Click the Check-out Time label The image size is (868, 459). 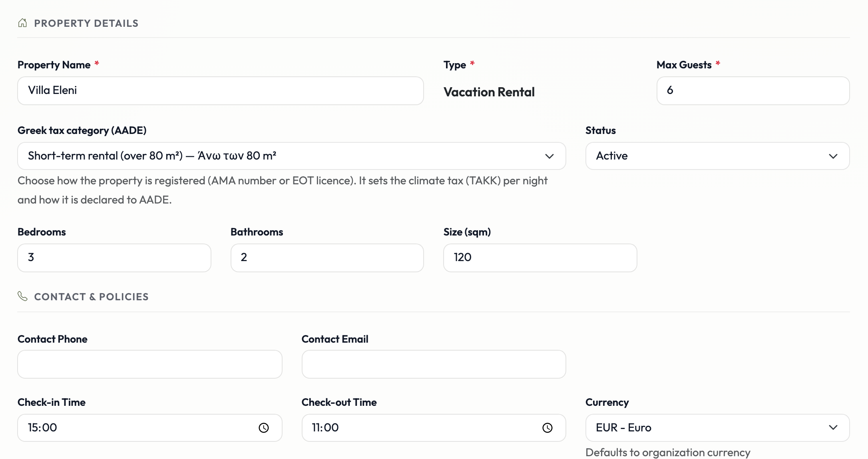[x=339, y=402]
